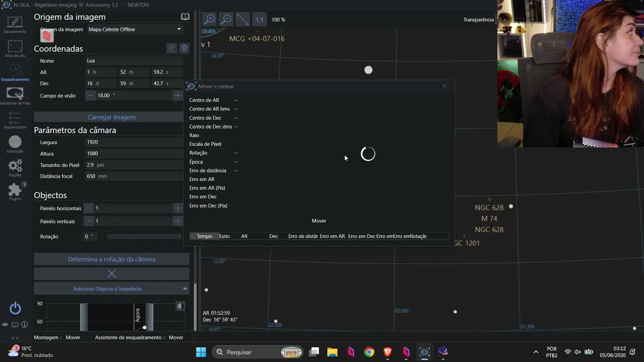Decrease Painéis verticais with the minus button
The height and width of the screenshot is (362, 644).
[x=89, y=221]
